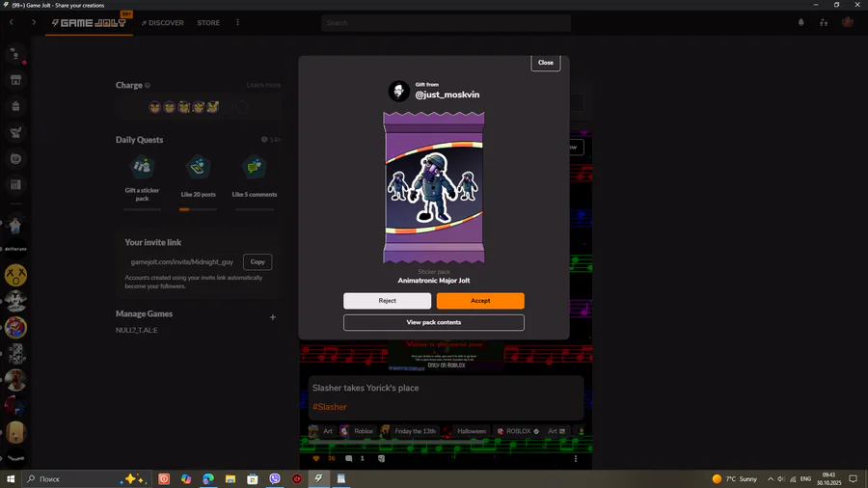The width and height of the screenshot is (868, 488).
Task: Navigate forward with the right arrow
Action: (34, 22)
